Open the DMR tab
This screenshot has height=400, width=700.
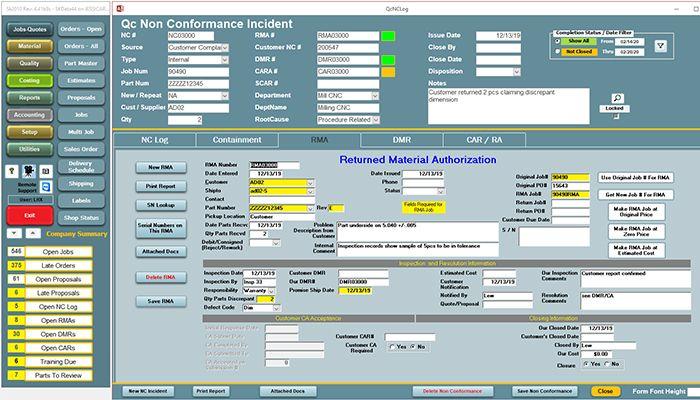[x=402, y=140]
